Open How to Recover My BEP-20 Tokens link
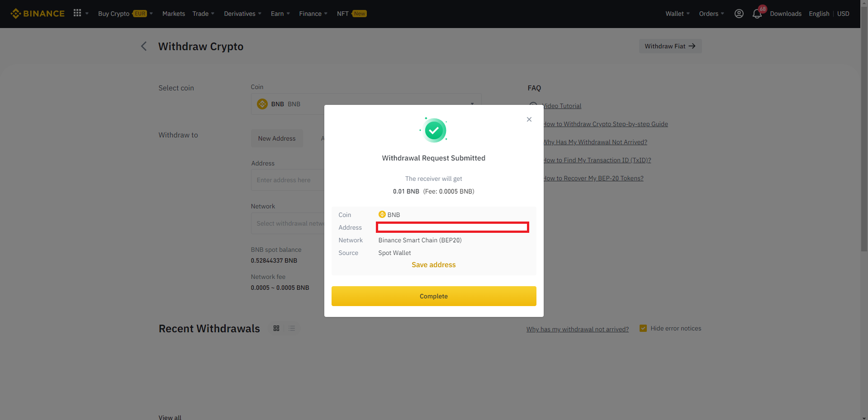Screen dimensions: 868x420 (x=593, y=178)
